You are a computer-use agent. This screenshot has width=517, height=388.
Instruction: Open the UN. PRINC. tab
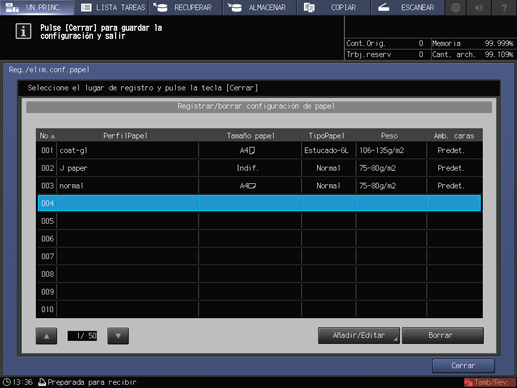click(37, 7)
